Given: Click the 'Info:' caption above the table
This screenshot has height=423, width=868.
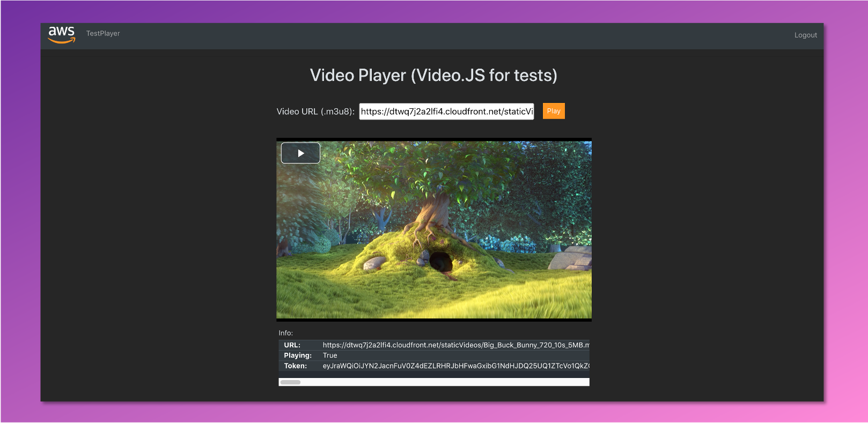Looking at the screenshot, I should pyautogui.click(x=286, y=333).
